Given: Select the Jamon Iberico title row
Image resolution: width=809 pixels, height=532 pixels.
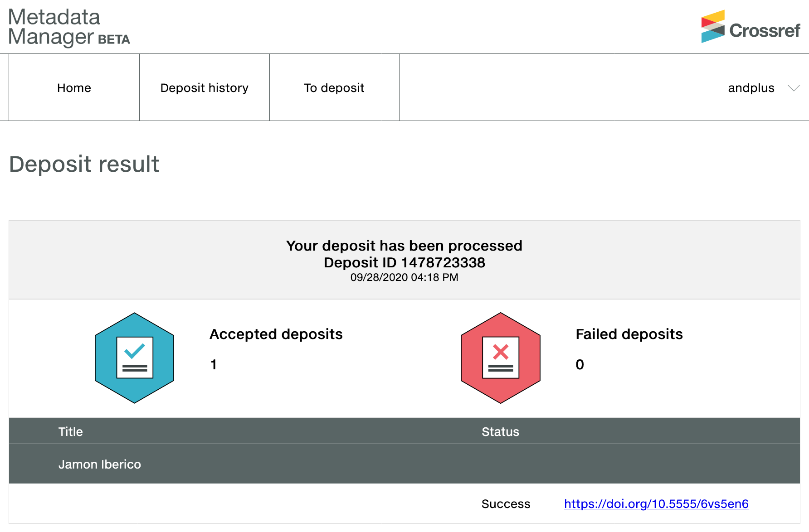Looking at the screenshot, I should (x=100, y=464).
